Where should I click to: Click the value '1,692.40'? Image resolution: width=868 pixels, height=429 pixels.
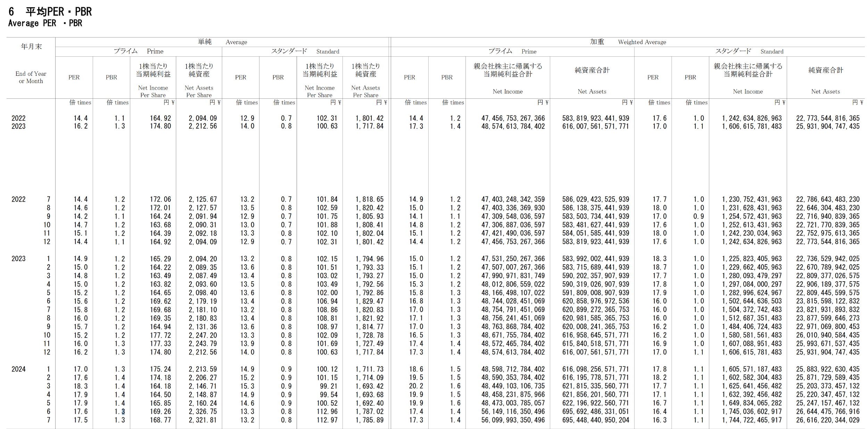(370, 403)
